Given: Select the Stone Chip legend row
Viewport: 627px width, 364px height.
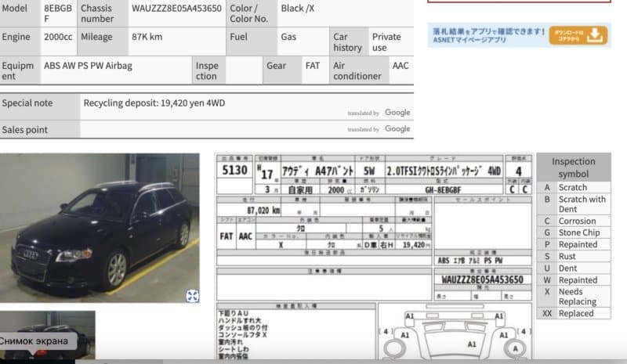Looking at the screenshot, I should pyautogui.click(x=574, y=232).
